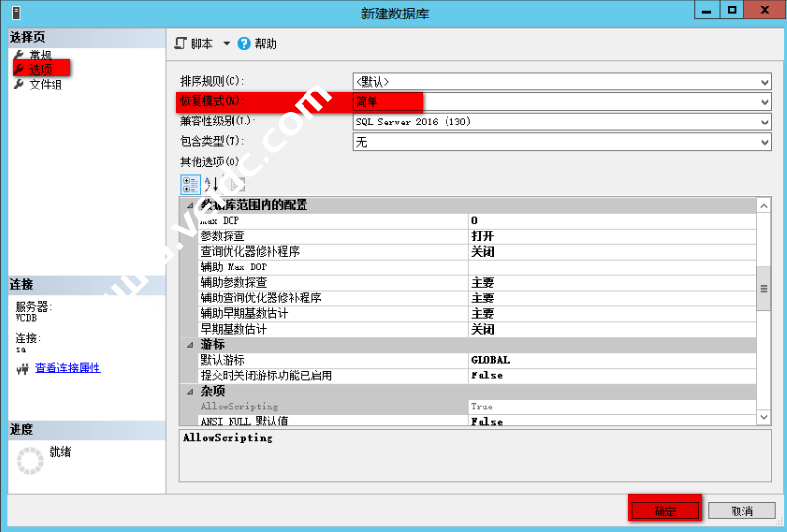Collapse the 杂项 (Miscellaneous) category
The height and width of the screenshot is (532, 787).
pos(189,391)
